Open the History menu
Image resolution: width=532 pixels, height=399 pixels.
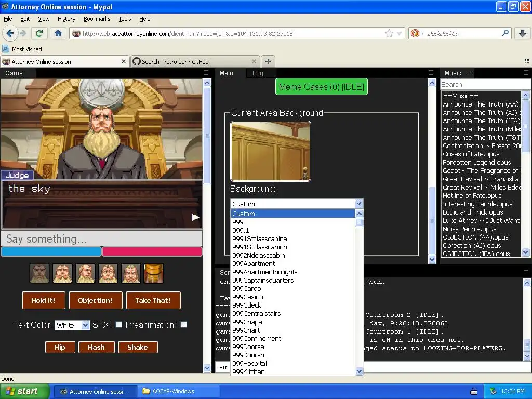point(66,19)
